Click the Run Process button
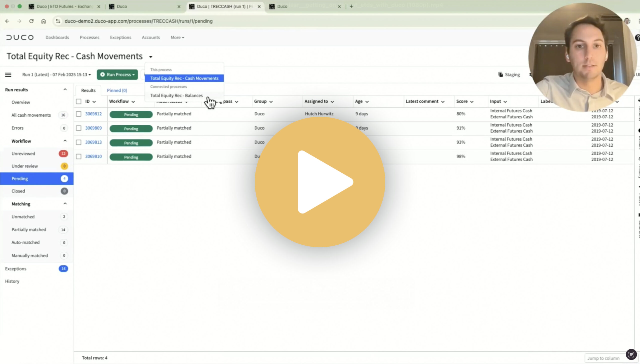The width and height of the screenshot is (640, 364). click(117, 74)
